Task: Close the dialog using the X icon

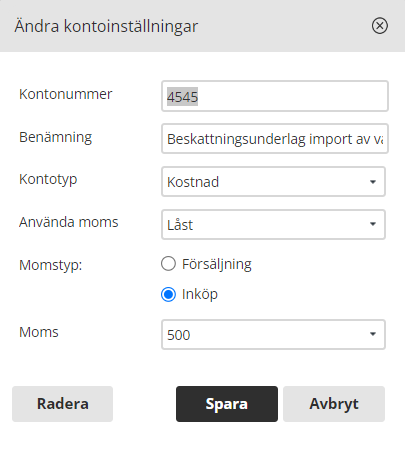Action: point(380,26)
